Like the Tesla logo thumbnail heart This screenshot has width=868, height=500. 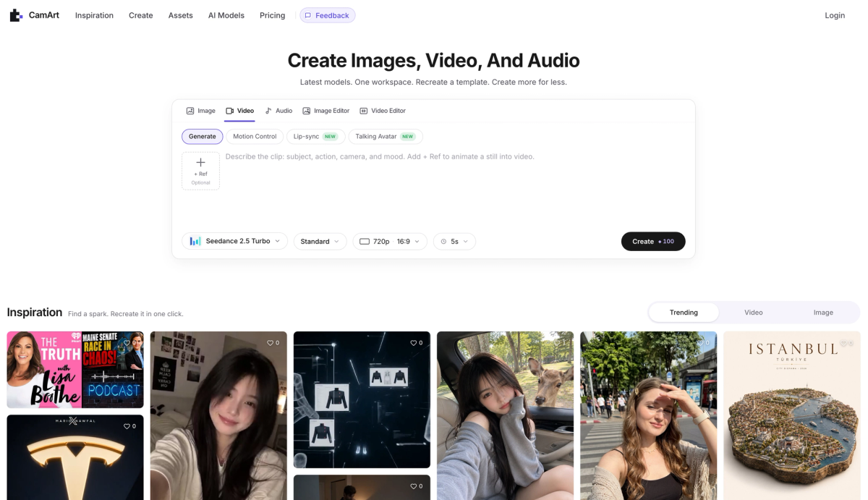pyautogui.click(x=127, y=426)
